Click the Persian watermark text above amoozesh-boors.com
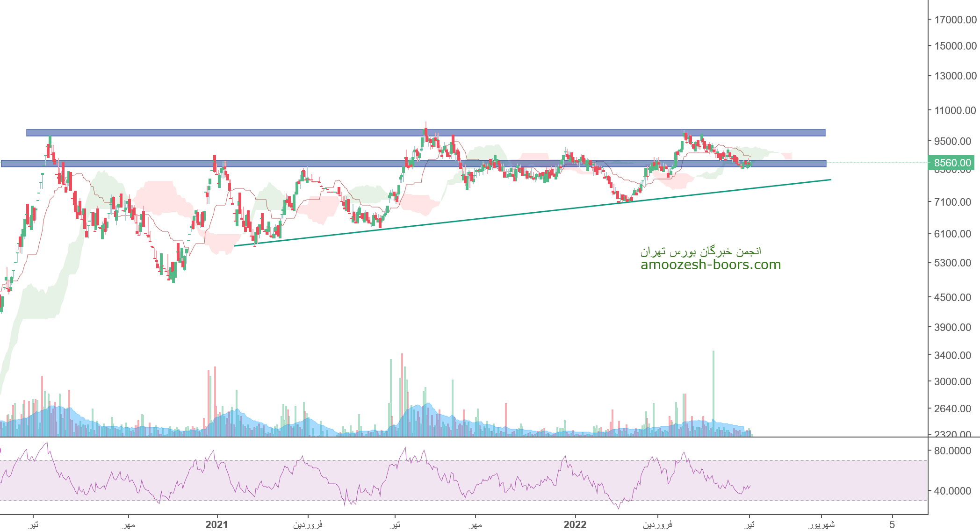The width and height of the screenshot is (980, 531). point(700,251)
